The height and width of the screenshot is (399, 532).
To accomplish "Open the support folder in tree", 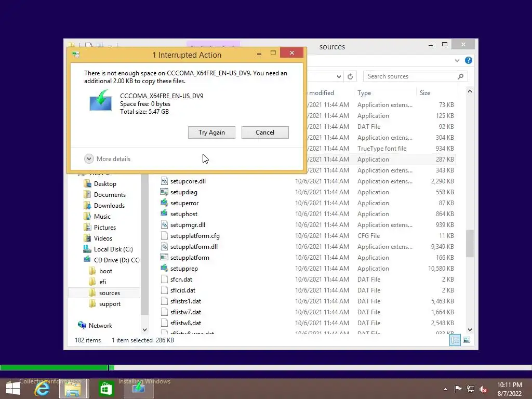I will click(x=110, y=303).
